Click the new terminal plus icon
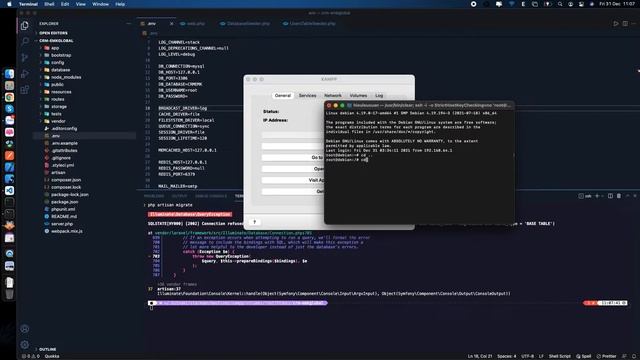640x360 pixels. pos(597,196)
